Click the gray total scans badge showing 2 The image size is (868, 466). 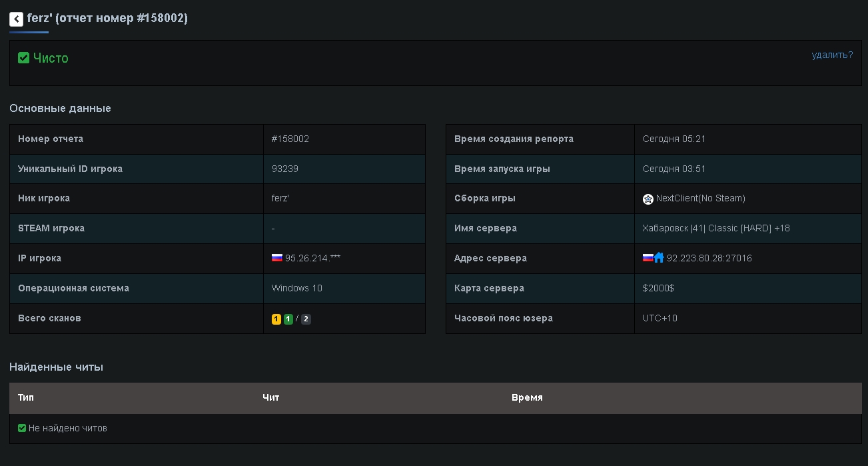pos(306,319)
